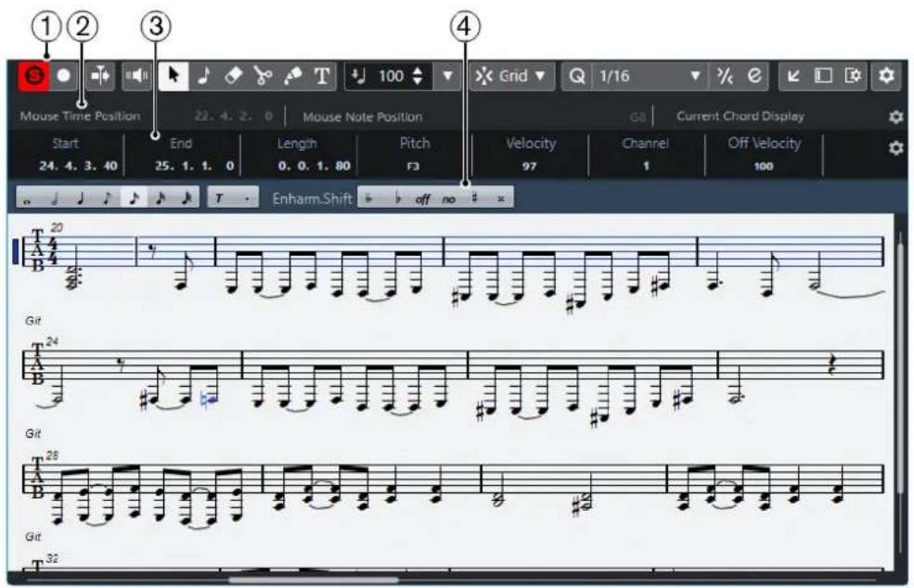Select the thirty-second note value button

point(161,198)
